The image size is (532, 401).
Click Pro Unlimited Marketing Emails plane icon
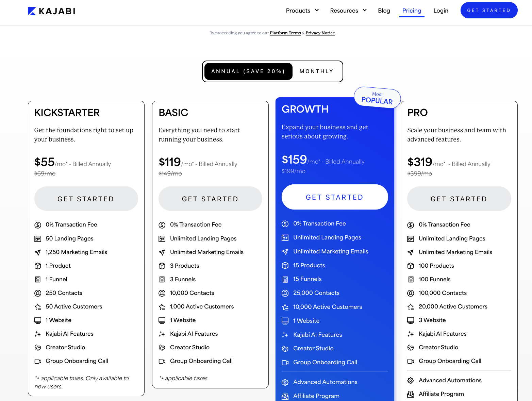pos(411,252)
